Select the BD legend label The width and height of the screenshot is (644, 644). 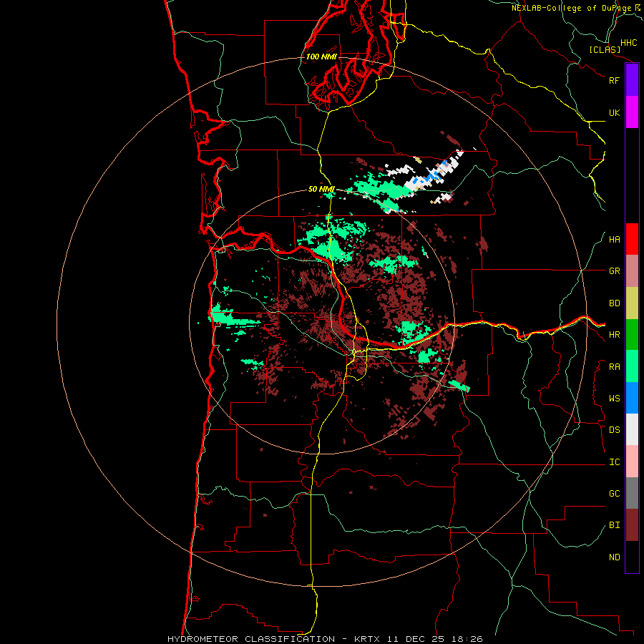pyautogui.click(x=614, y=303)
